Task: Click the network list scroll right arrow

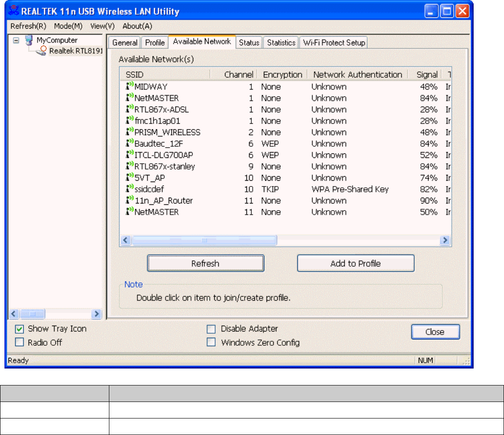Action: (445, 240)
